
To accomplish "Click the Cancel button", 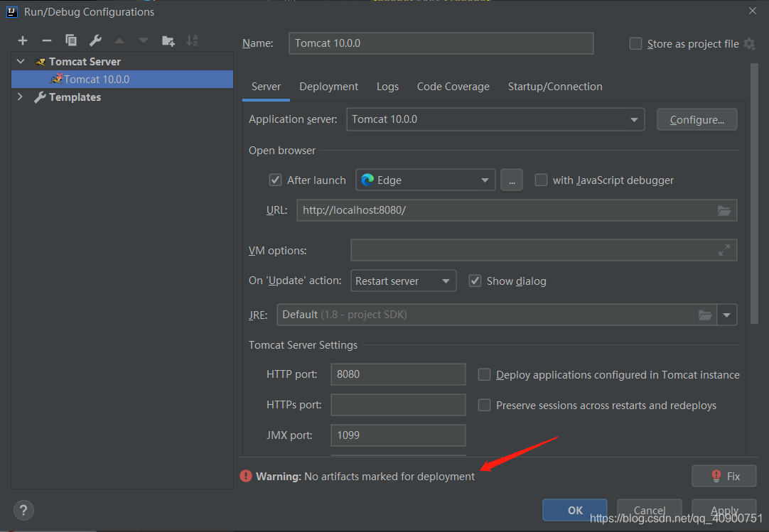I will (650, 510).
